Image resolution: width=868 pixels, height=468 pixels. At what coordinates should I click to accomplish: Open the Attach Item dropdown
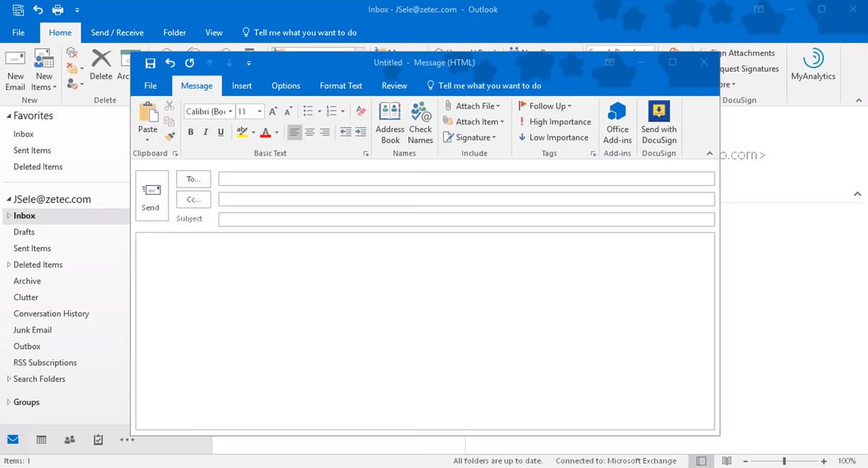[474, 122]
